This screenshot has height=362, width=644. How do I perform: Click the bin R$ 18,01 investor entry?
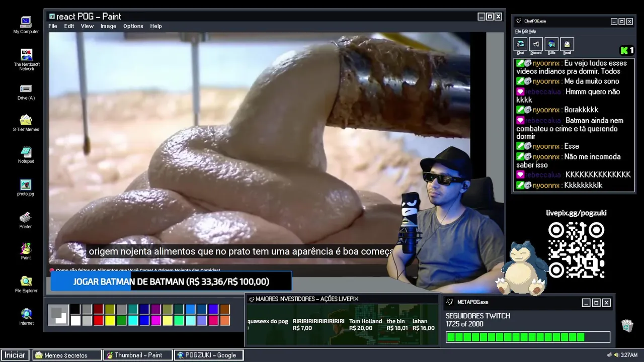pos(397,325)
